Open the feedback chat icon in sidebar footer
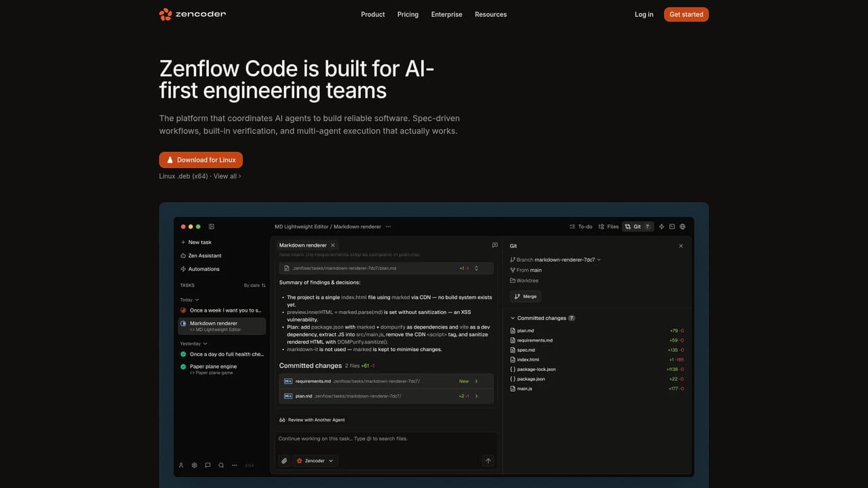The width and height of the screenshot is (868, 488). [208, 465]
